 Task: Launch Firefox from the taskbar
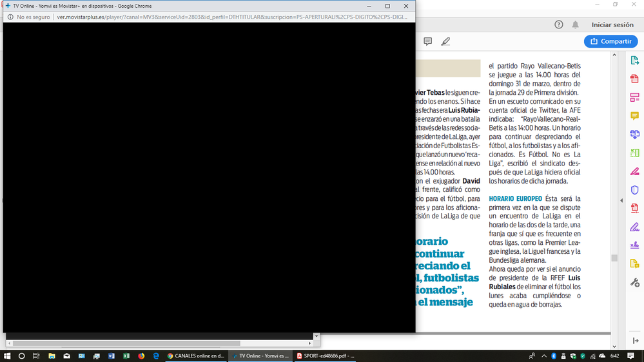[x=141, y=356]
